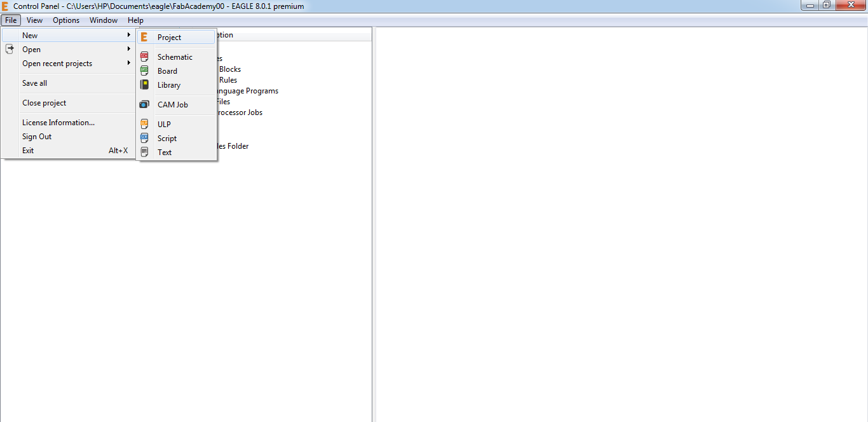868x422 pixels.
Task: Select the 'Language Programs' tree row
Action: 248,91
